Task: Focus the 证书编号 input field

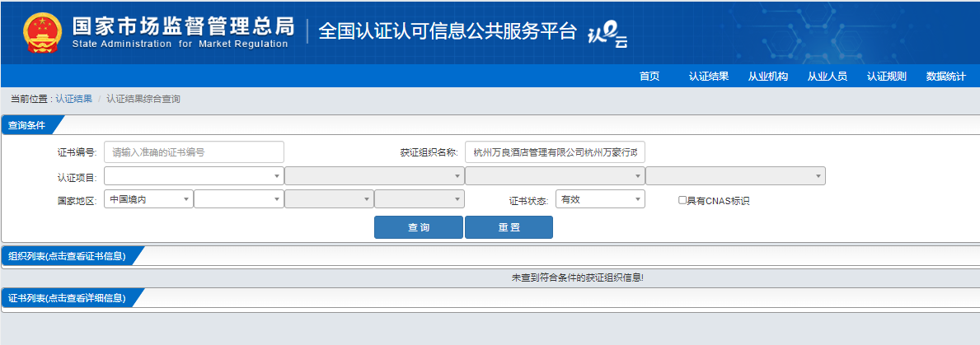Action: point(195,152)
